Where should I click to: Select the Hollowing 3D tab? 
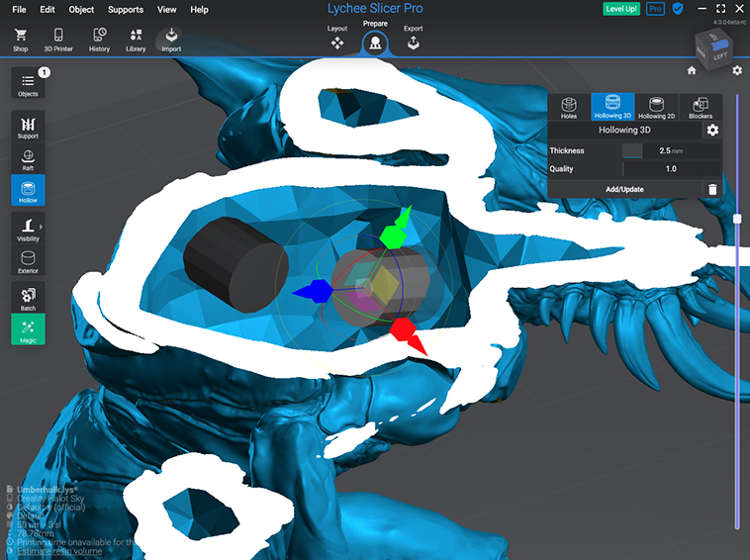tap(612, 107)
